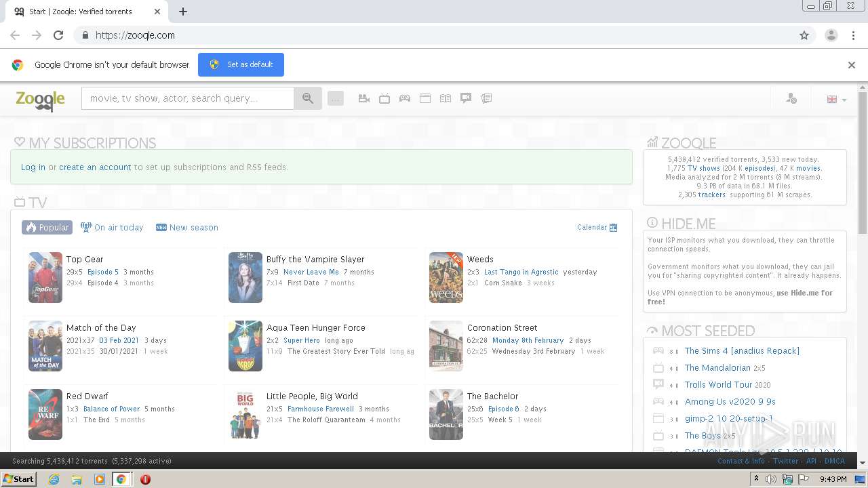Click the trackers stats link
The image size is (868, 488).
pyautogui.click(x=712, y=195)
